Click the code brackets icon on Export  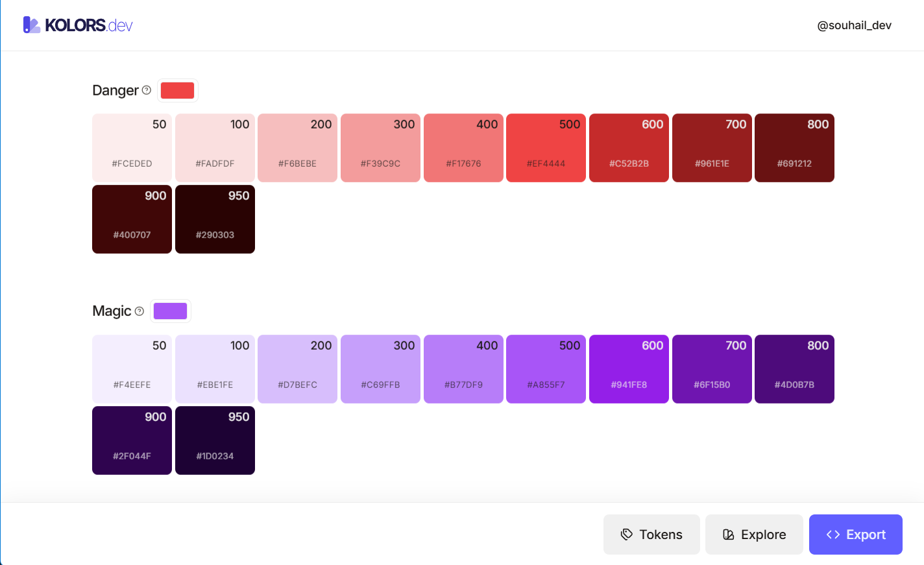coord(833,535)
